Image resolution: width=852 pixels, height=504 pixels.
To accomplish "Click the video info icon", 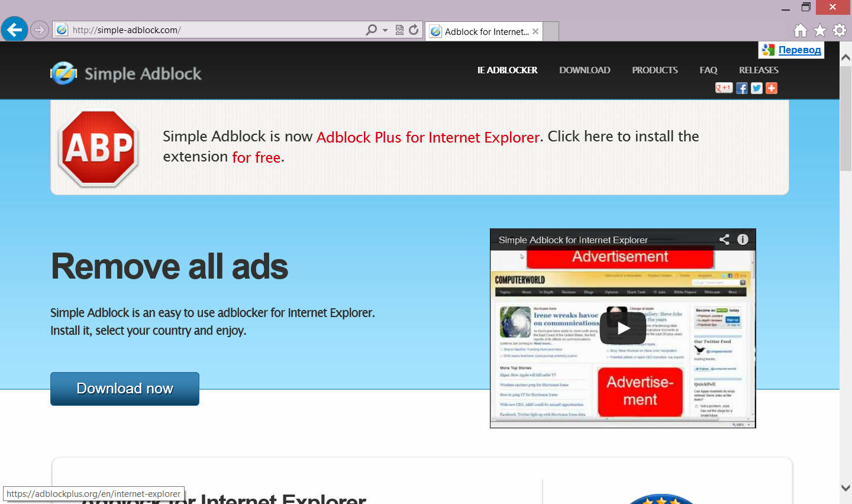I will coord(743,240).
